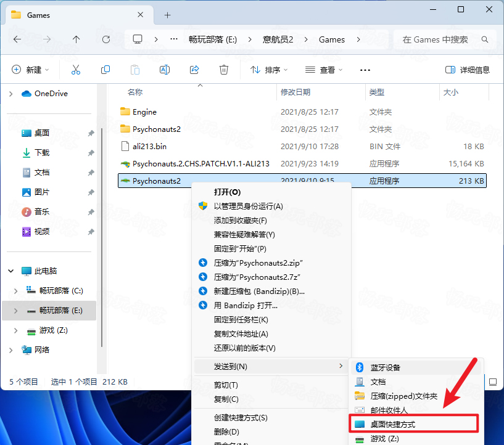Open a new tab with plus button
The width and height of the screenshot is (504, 445).
[x=167, y=15]
